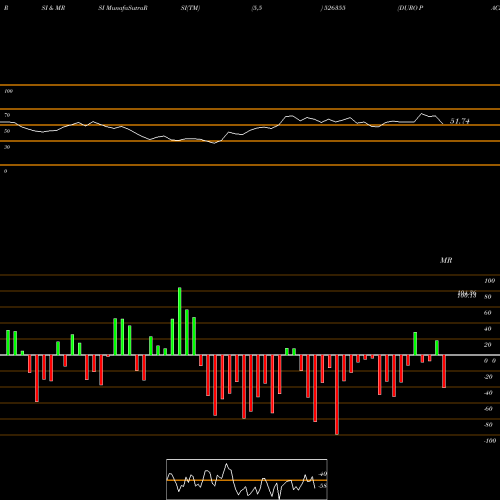The height and width of the screenshot is (500, 500).
Task: Click the 'MR' label above the bar chart
Action: (446, 260)
